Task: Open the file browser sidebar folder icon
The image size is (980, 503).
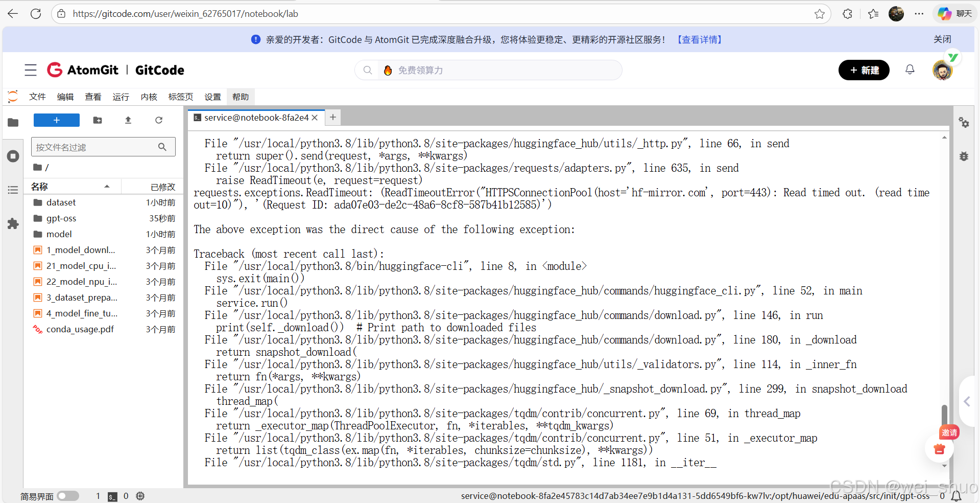Action: click(13, 122)
